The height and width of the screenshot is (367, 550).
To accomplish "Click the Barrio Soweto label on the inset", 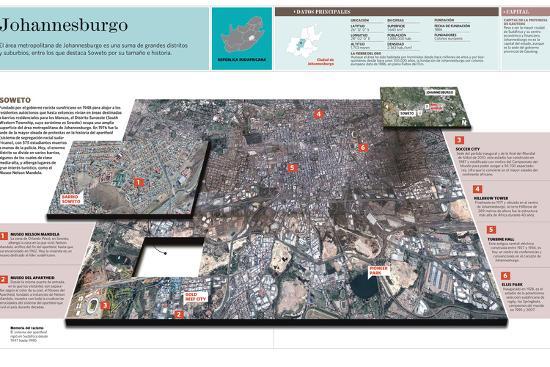I will [71, 199].
